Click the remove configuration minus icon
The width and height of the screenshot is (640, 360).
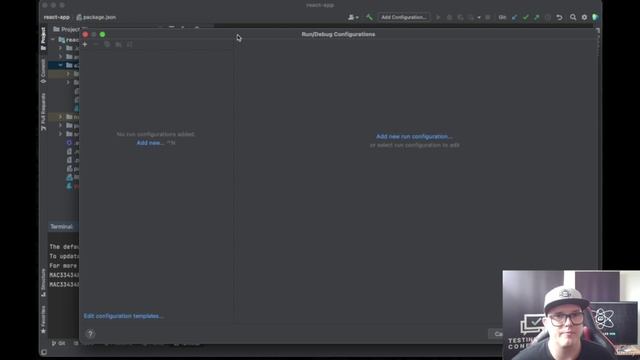click(x=96, y=44)
